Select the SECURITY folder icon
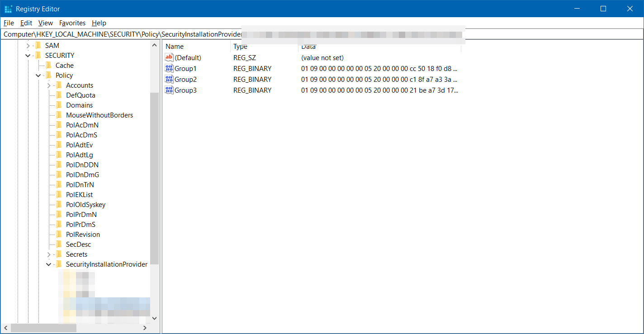This screenshot has width=644, height=334. tap(38, 56)
